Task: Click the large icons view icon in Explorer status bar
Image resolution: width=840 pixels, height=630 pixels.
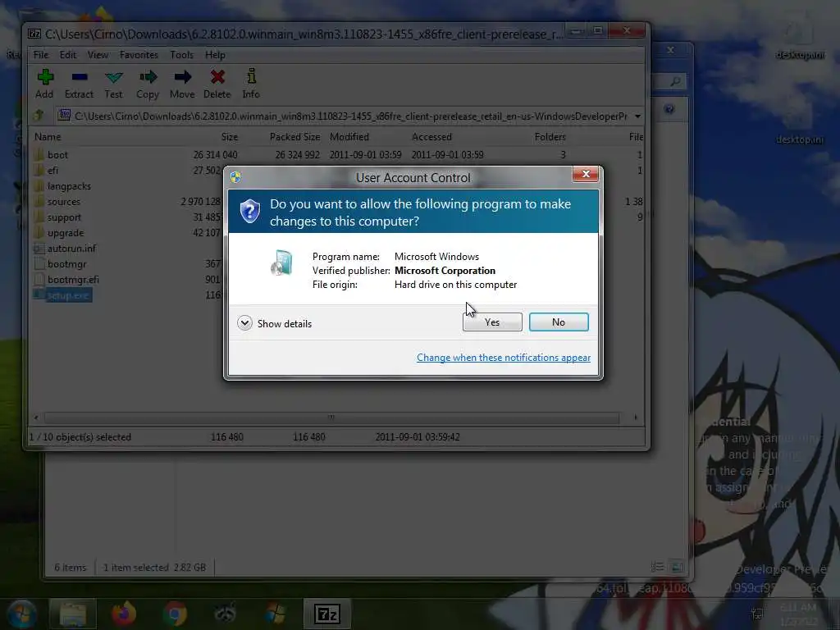Action: (677, 567)
